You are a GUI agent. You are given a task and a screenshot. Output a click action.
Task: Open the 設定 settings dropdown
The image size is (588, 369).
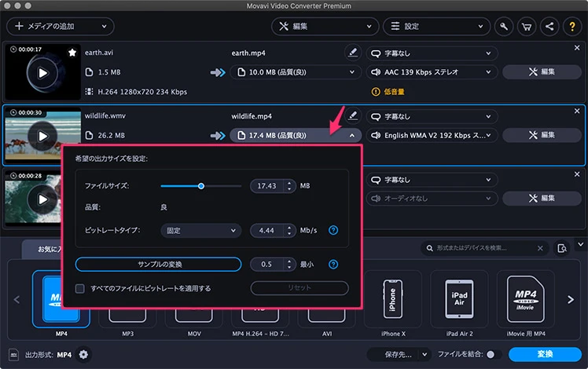point(436,27)
